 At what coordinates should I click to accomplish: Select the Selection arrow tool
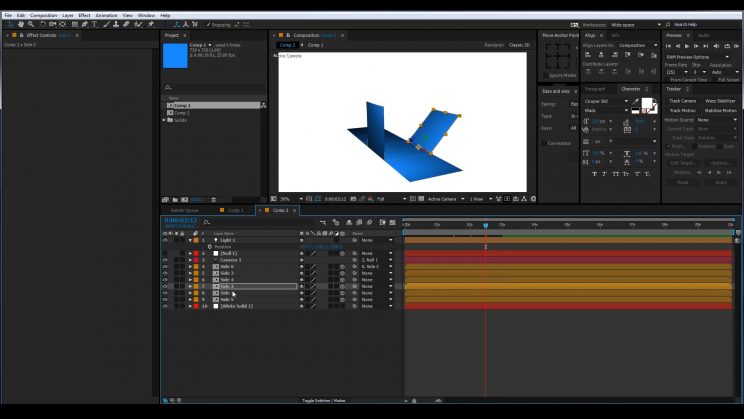[10, 24]
